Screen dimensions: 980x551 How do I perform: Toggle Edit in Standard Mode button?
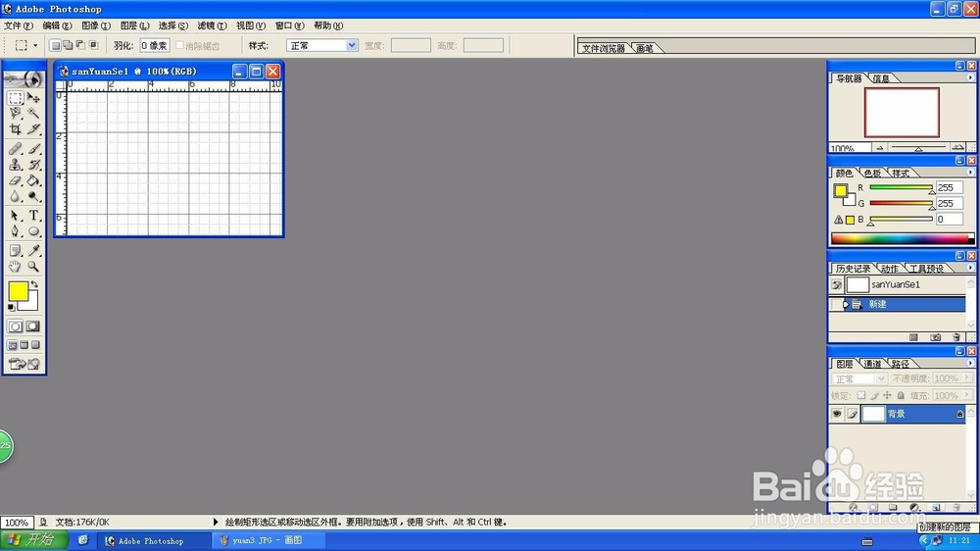pyautogui.click(x=15, y=326)
